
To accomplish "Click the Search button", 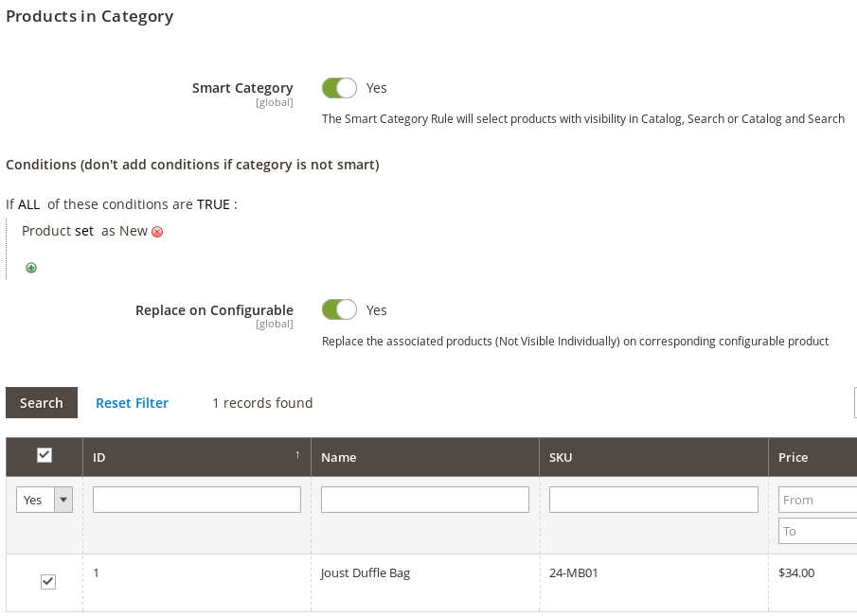I will click(x=42, y=402).
